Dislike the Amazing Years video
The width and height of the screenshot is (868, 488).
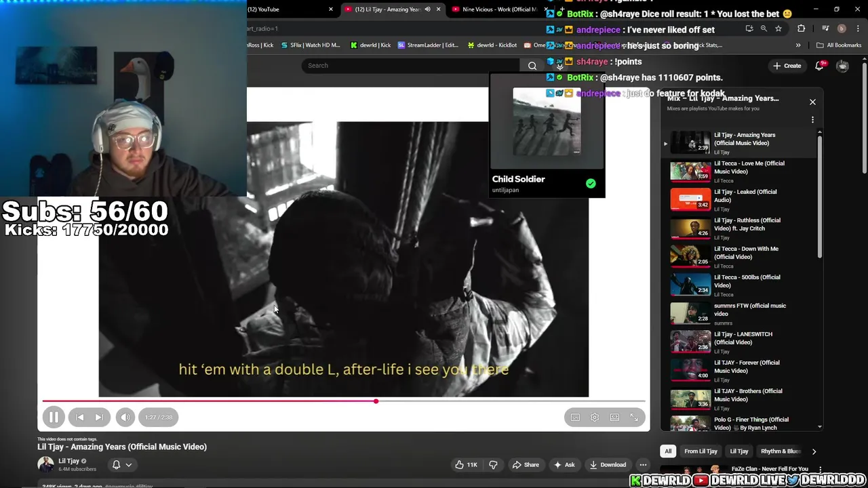[493, 465]
